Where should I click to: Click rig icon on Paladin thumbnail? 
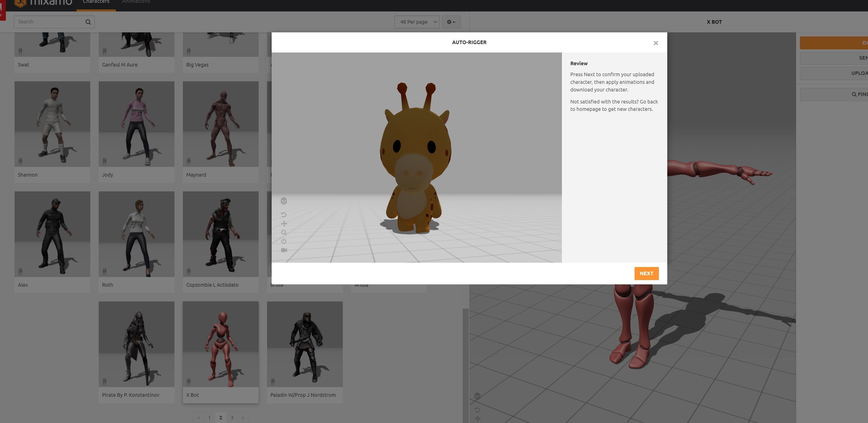click(x=273, y=382)
